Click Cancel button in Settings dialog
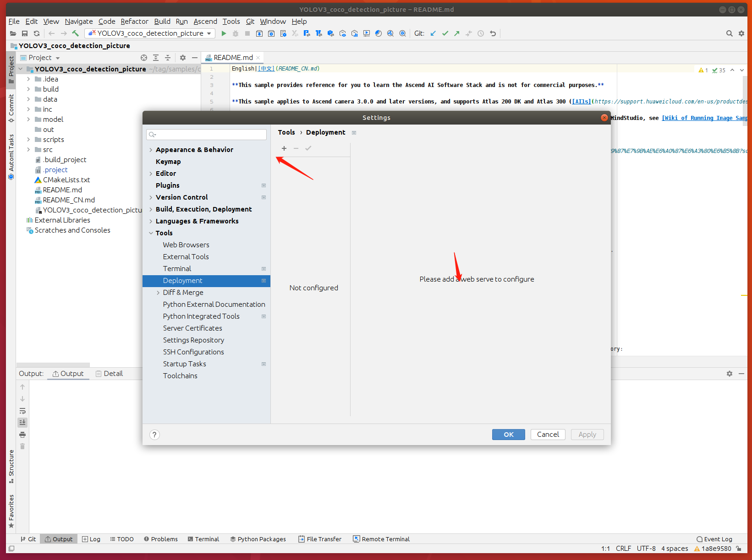Viewport: 752px width, 560px height. [x=548, y=435]
